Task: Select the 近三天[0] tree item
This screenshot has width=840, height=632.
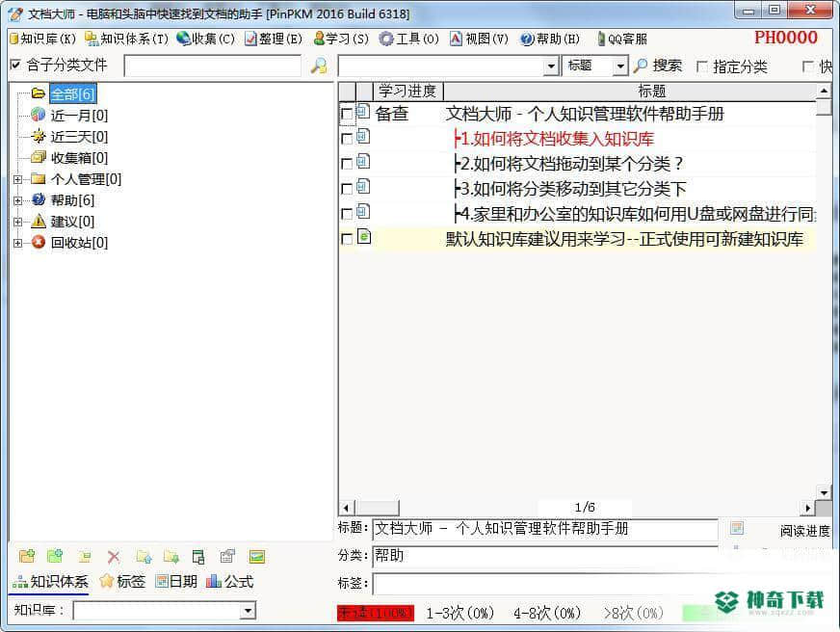Action: pos(69,137)
